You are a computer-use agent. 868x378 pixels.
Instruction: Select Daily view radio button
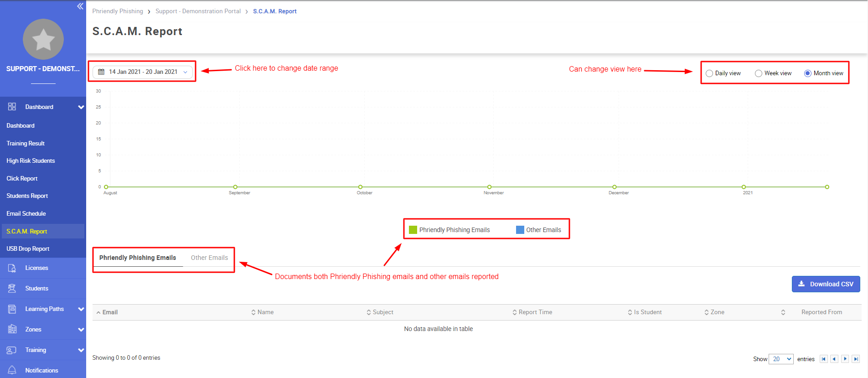709,73
